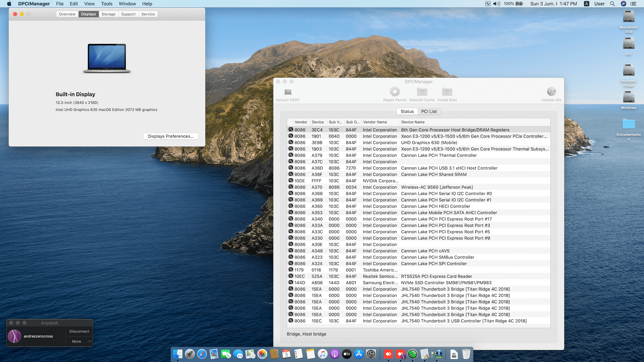Click the magnifier icon beside NVIDIA Corporation row
644x362 pixels.
click(x=291, y=181)
